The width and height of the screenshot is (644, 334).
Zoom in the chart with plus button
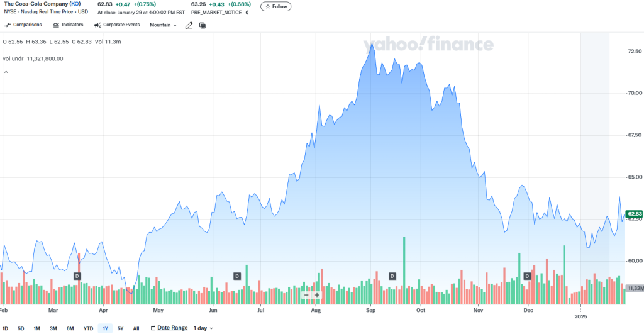tap(317, 295)
